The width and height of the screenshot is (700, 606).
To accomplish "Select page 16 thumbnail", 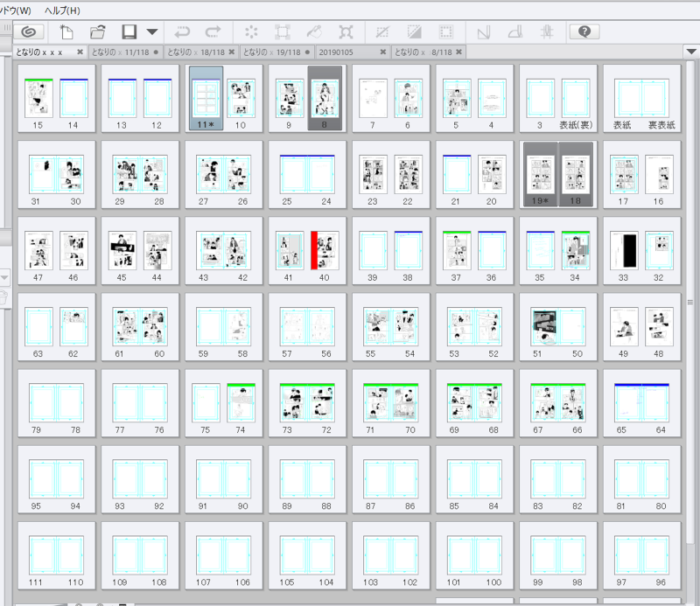I will [x=659, y=175].
